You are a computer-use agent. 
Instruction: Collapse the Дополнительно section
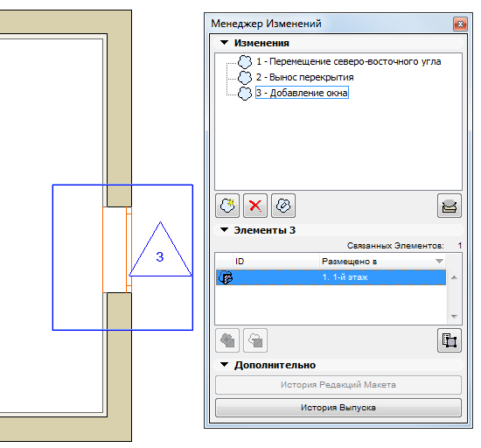tap(225, 365)
